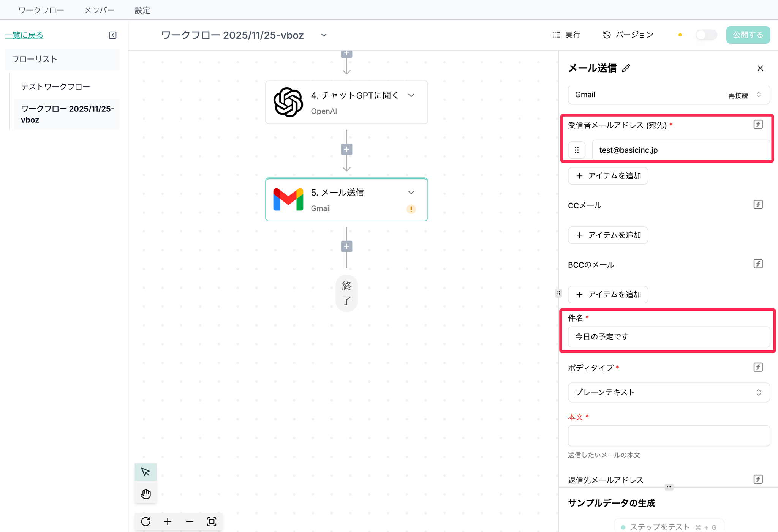
Task: Toggle dynamic value for CCメール
Action: (758, 205)
